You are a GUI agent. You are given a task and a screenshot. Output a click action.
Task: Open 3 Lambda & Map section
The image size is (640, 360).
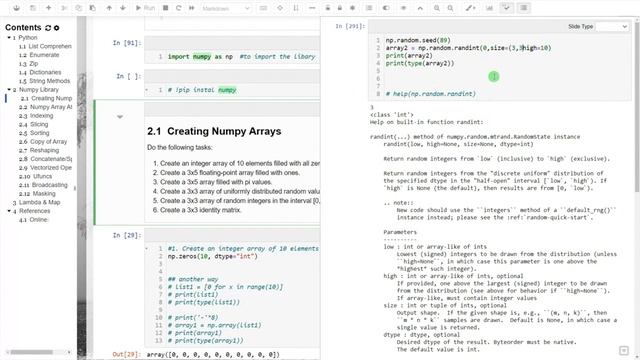tap(36, 202)
